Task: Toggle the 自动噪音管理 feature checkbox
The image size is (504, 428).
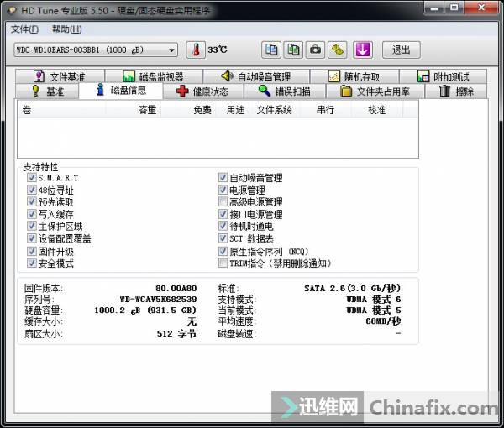Action: 223,177
